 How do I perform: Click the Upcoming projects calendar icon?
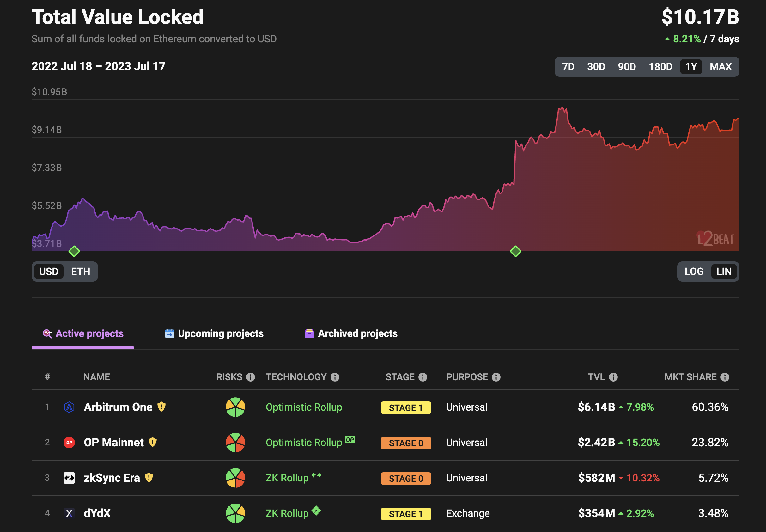coord(170,334)
